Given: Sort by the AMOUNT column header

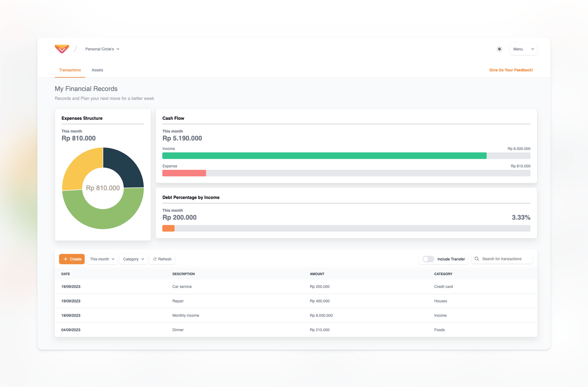Looking at the screenshot, I should (317, 274).
